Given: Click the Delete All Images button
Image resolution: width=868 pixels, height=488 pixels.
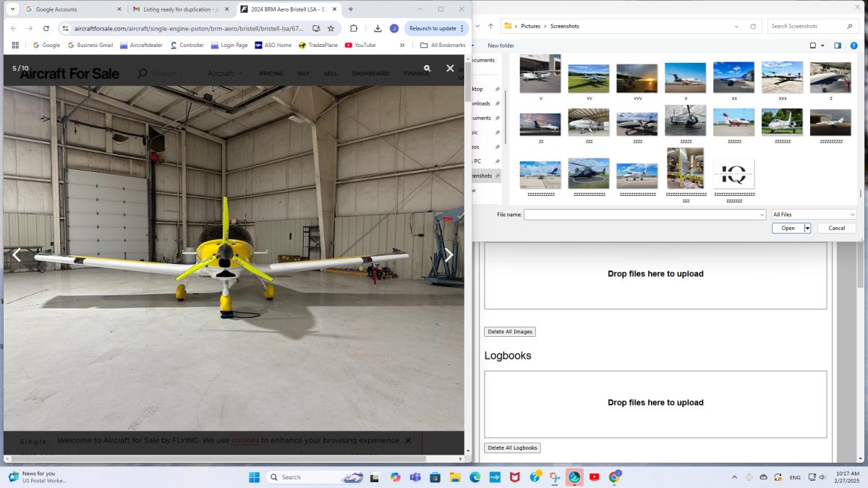Looking at the screenshot, I should [x=510, y=332].
